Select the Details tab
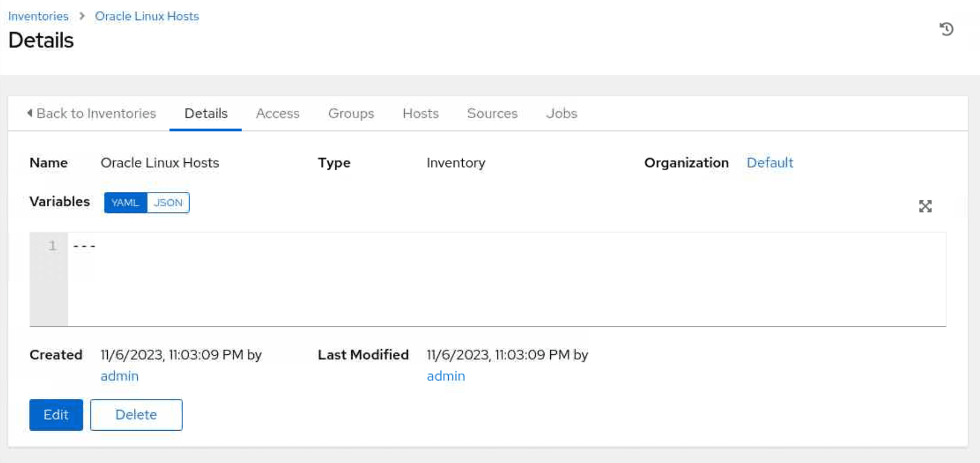980x463 pixels. pyautogui.click(x=206, y=113)
